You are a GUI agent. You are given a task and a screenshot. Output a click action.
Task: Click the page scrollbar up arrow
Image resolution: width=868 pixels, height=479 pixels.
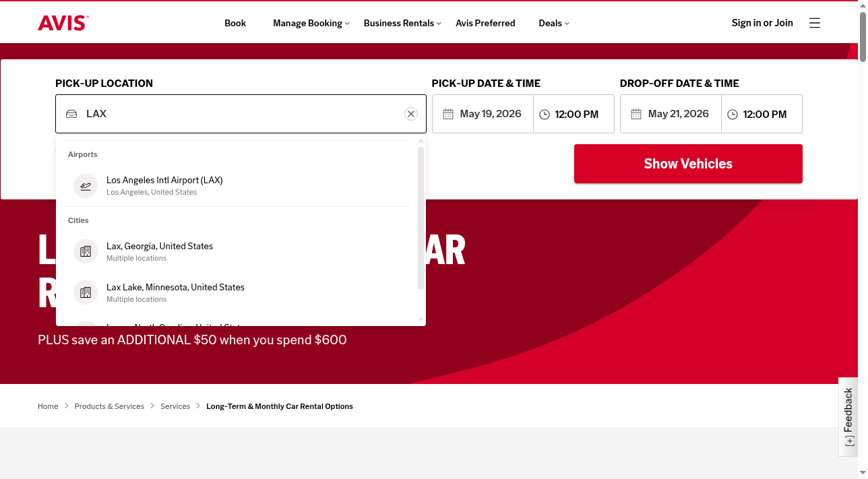(863, 5)
